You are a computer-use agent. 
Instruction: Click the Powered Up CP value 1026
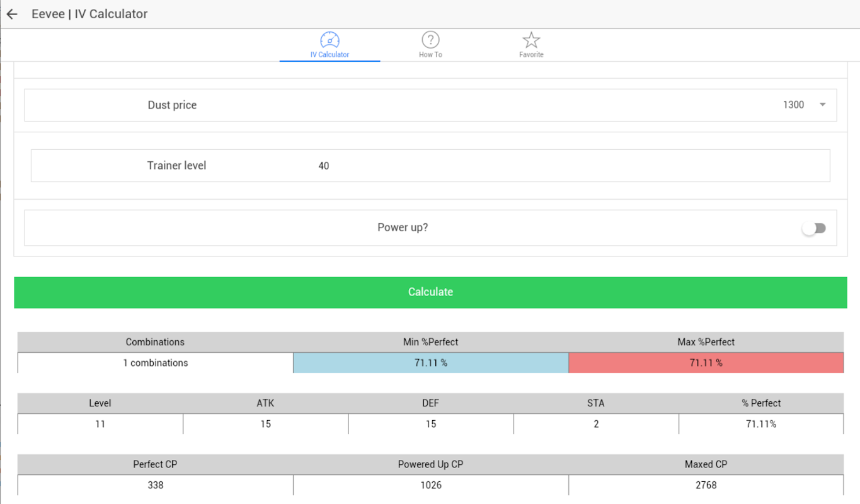[430, 485]
